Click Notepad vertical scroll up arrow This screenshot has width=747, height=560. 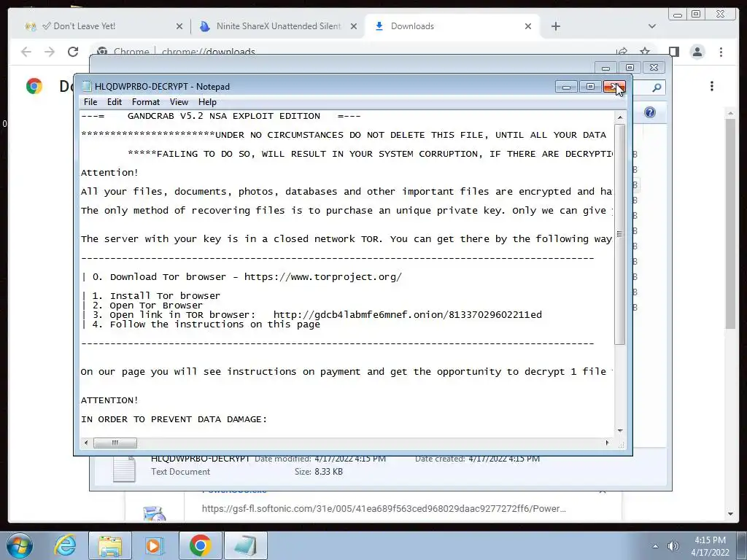point(620,117)
